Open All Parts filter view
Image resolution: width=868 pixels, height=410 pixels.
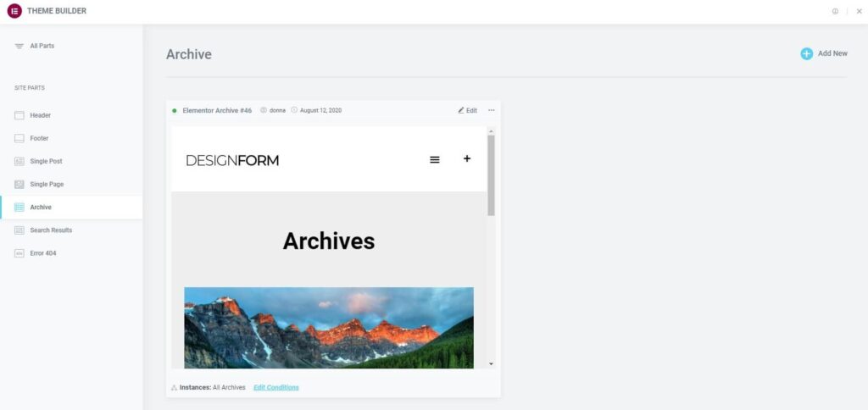(35, 46)
